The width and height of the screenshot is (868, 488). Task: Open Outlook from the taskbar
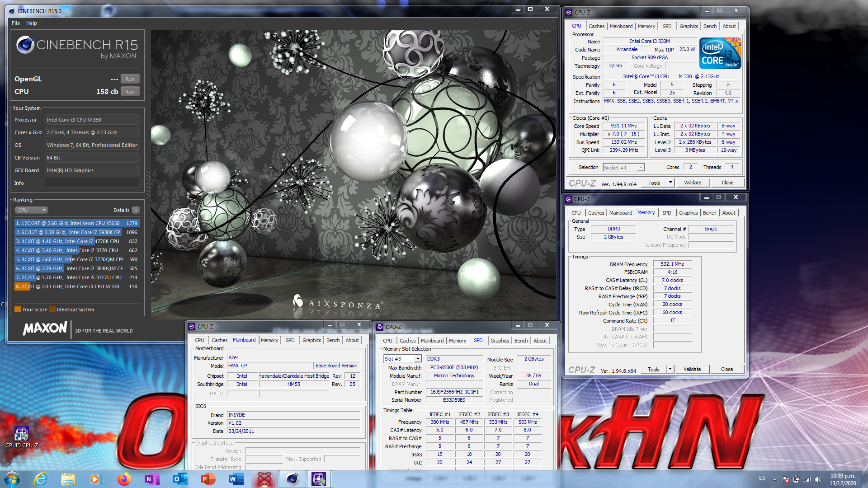coord(180,479)
